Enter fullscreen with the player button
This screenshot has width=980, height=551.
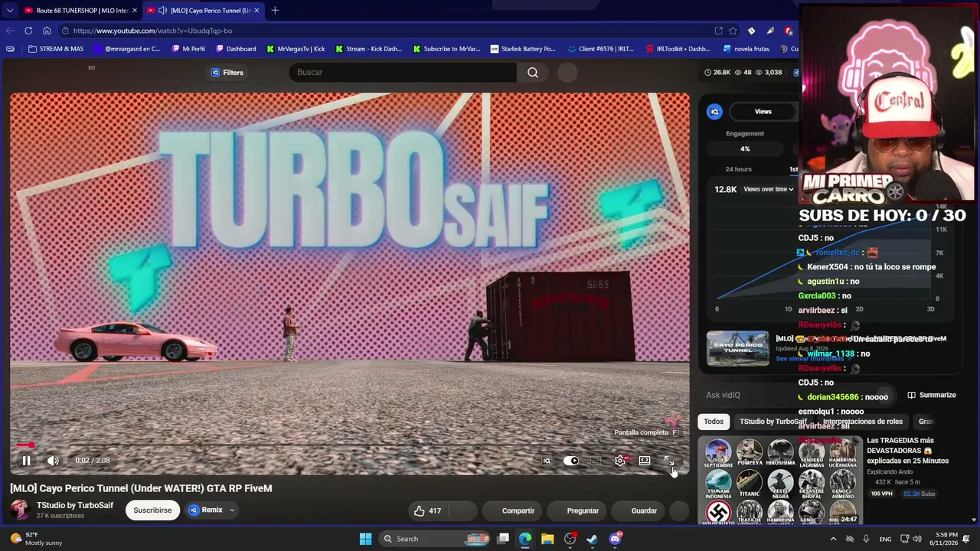(x=669, y=461)
